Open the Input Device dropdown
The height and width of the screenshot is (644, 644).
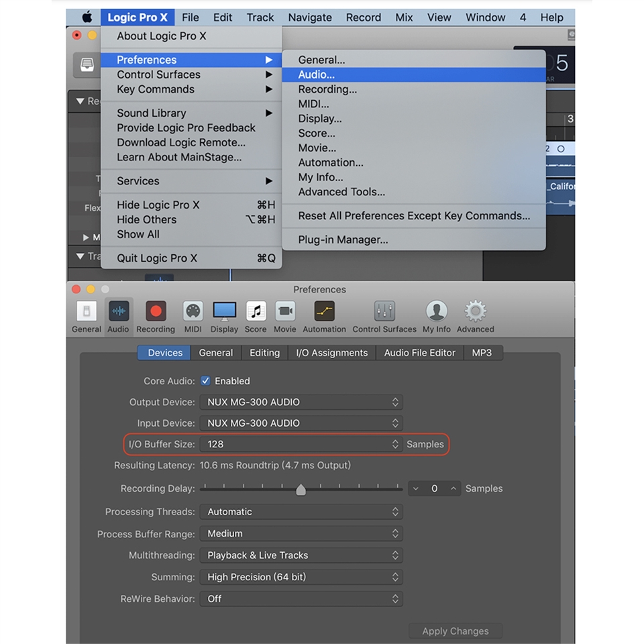[301, 423]
